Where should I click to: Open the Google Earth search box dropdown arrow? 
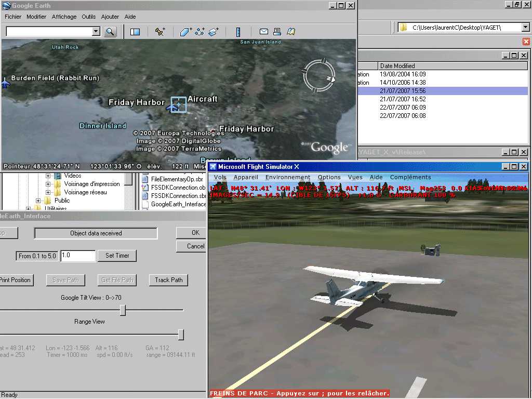click(96, 32)
